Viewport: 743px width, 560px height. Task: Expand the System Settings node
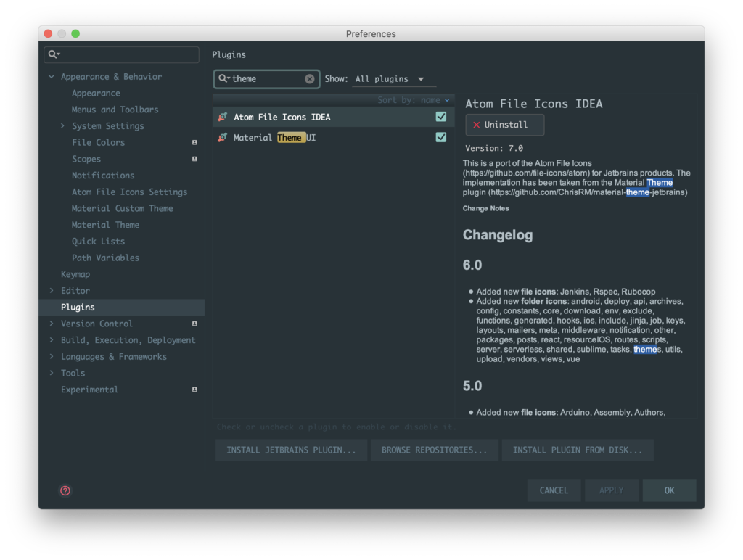pyautogui.click(x=62, y=125)
